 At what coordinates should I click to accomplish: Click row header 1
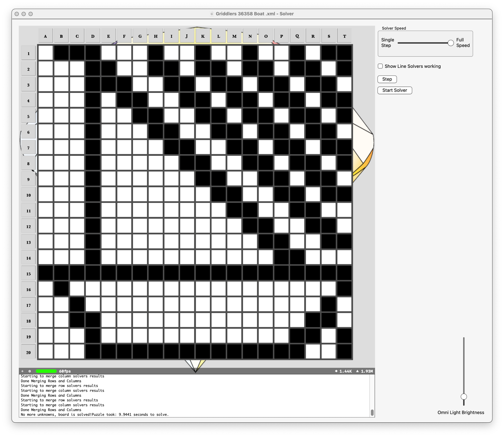[29, 53]
